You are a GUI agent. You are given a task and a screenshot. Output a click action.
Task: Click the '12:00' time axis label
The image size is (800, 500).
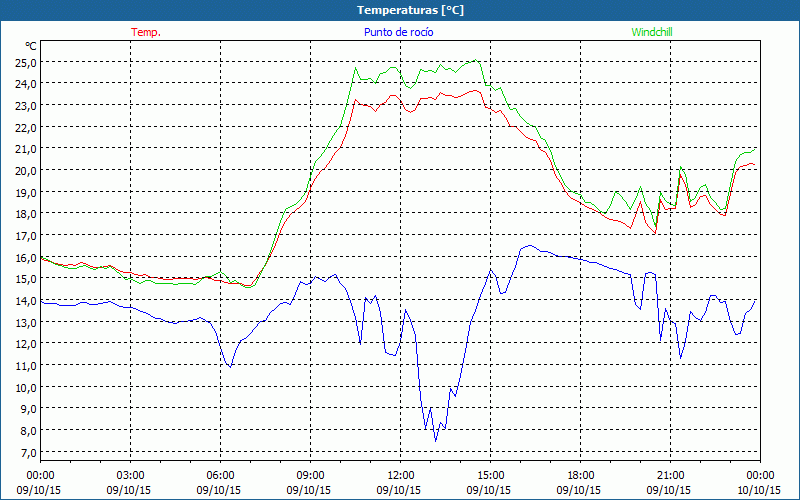401,476
